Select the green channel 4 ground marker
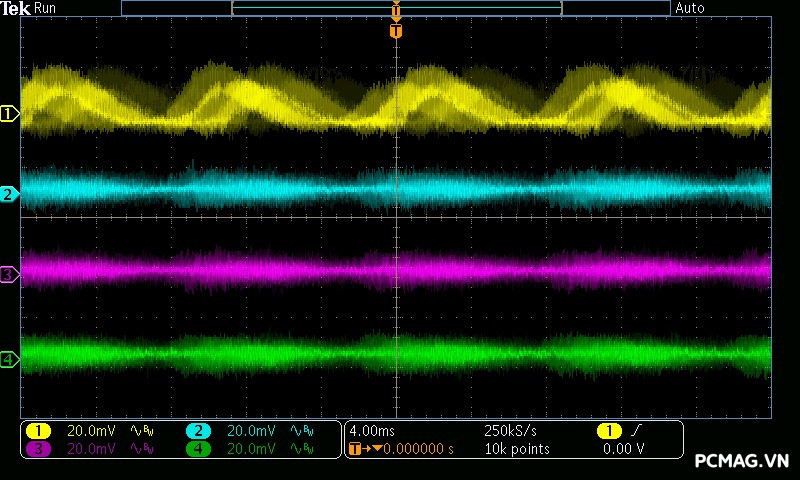This screenshot has width=800, height=480. click(x=9, y=359)
